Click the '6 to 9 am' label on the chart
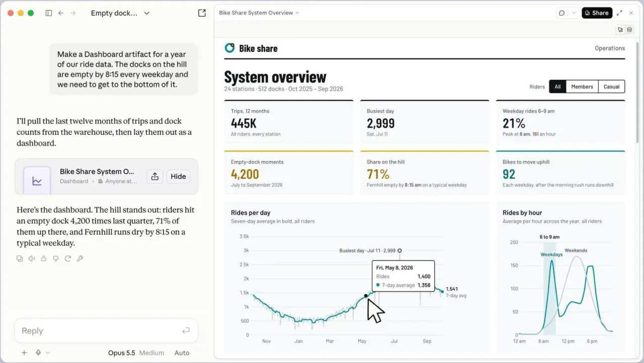 click(x=549, y=237)
